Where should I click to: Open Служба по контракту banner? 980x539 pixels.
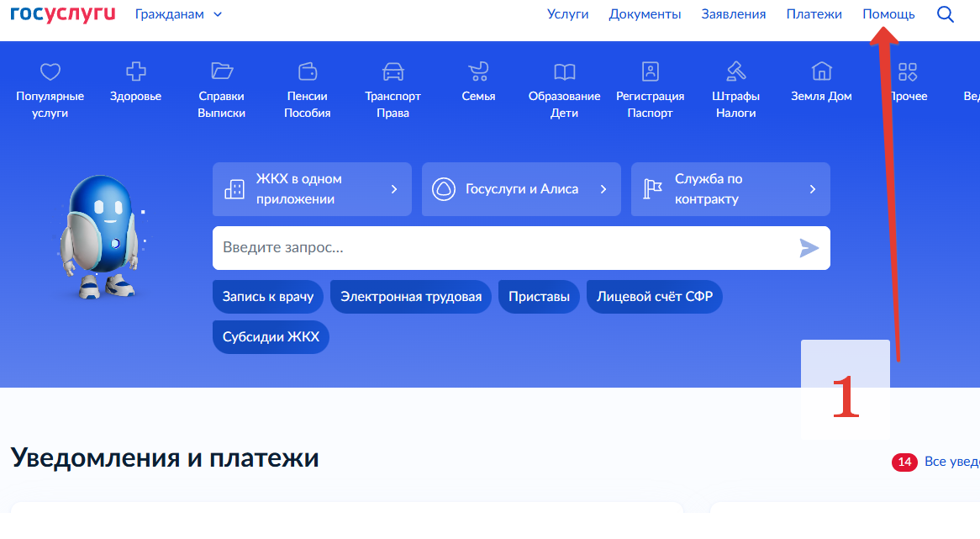tap(730, 189)
